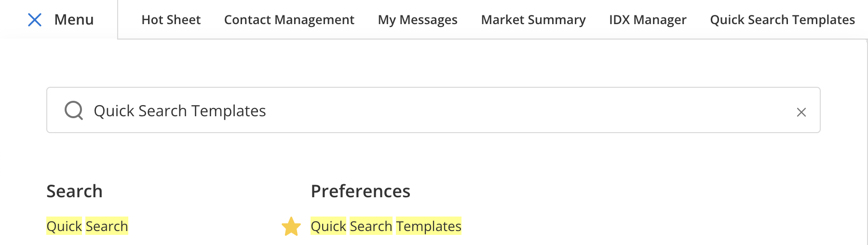Go to Contact Management

289,20
